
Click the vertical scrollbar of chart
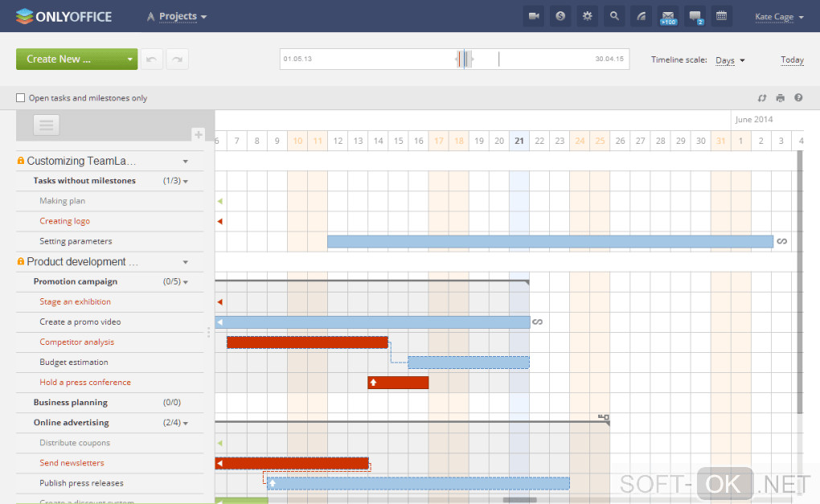point(800,282)
